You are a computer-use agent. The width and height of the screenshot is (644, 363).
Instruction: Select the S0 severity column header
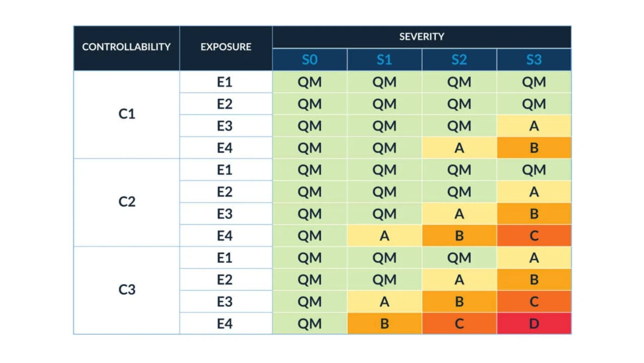(309, 60)
